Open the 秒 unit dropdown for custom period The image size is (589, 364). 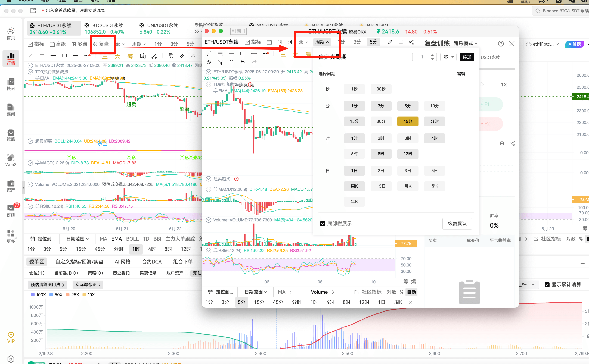coord(448,57)
